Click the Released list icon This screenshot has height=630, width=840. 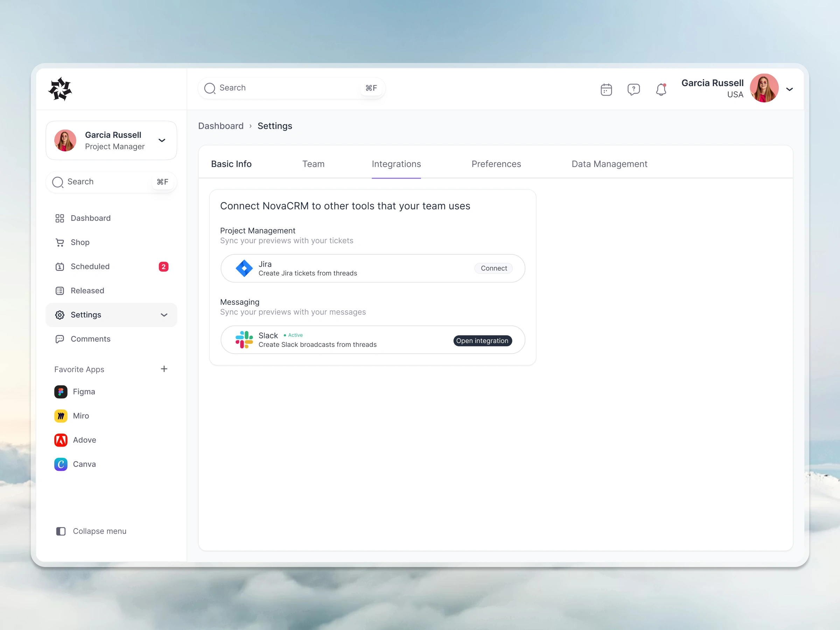point(59,291)
